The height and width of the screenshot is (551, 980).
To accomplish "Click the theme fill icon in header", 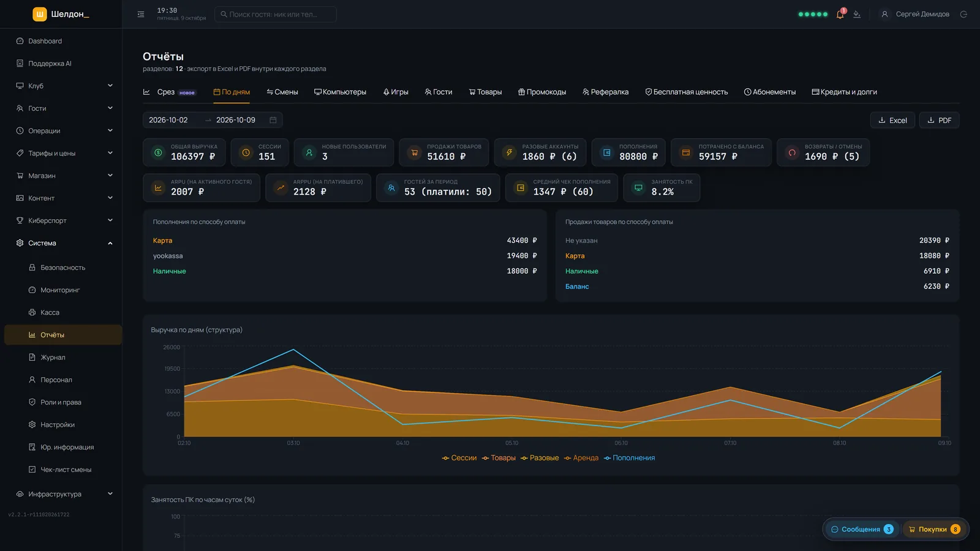I will [x=857, y=14].
